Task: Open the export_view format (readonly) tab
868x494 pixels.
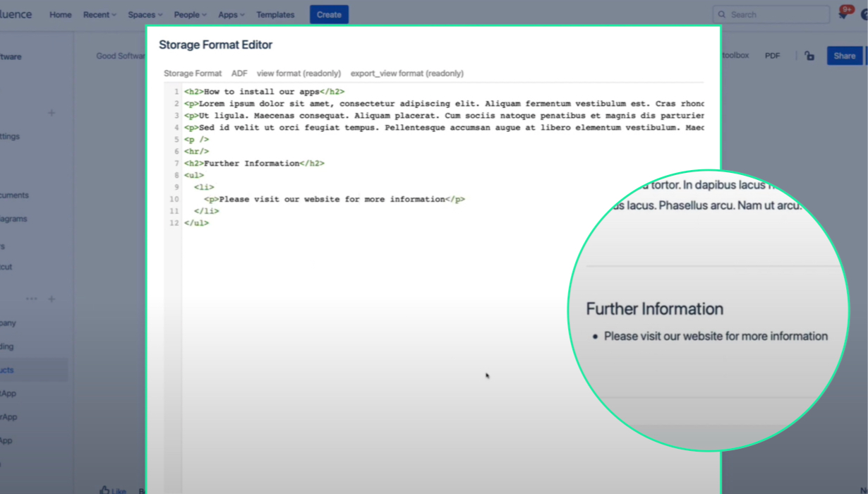Action: pyautogui.click(x=407, y=73)
